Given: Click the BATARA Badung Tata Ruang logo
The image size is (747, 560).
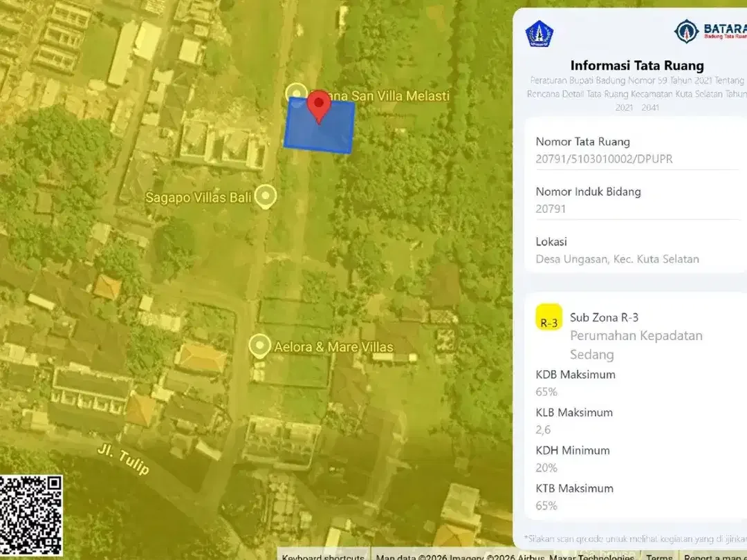Looking at the screenshot, I should click(710, 31).
